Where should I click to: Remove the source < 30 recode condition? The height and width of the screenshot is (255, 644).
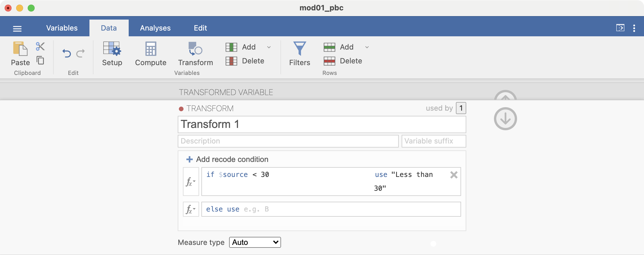click(x=454, y=175)
